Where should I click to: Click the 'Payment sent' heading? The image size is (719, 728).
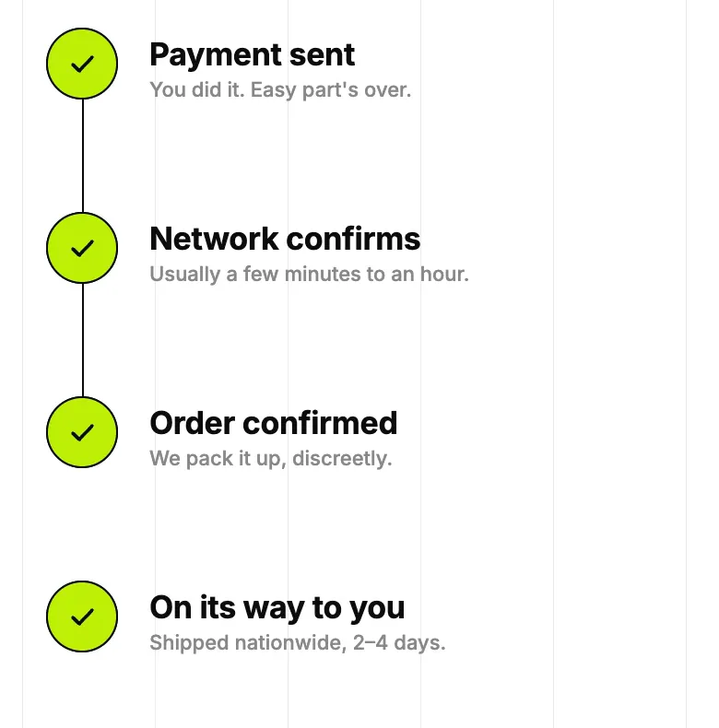coord(253,55)
